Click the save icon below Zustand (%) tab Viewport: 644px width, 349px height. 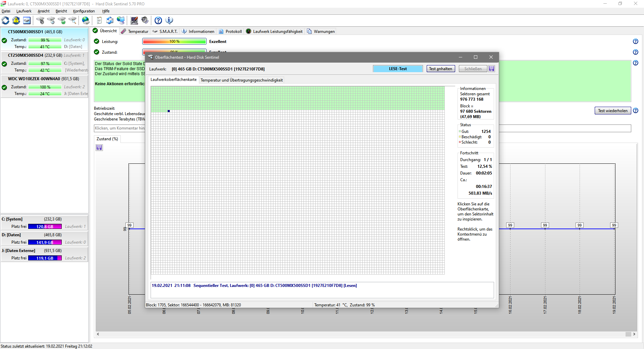[99, 148]
